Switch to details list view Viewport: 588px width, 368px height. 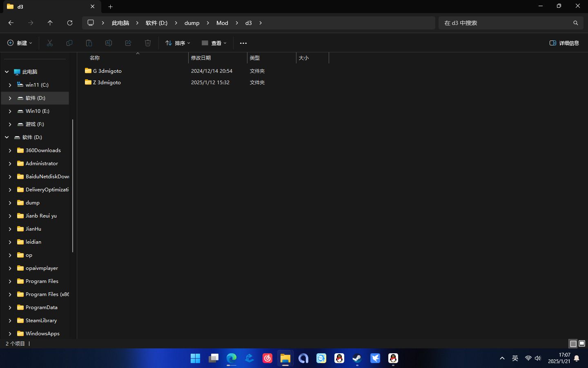coord(573,343)
